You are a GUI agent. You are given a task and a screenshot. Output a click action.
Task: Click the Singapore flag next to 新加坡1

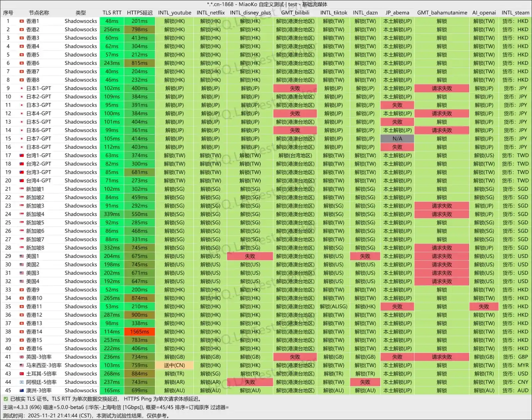(22, 189)
